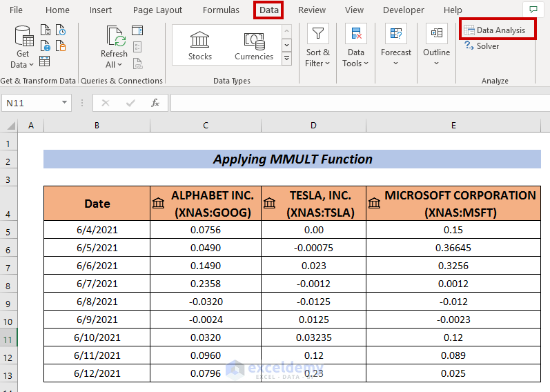Expand the Sort & Filter dropdown

pyautogui.click(x=328, y=63)
